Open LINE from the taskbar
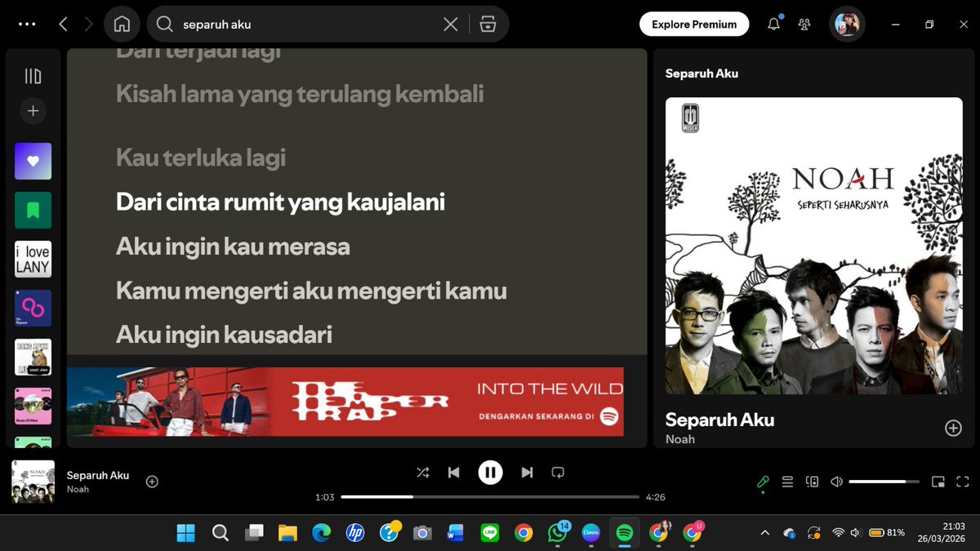The height and width of the screenshot is (551, 980). pos(490,533)
